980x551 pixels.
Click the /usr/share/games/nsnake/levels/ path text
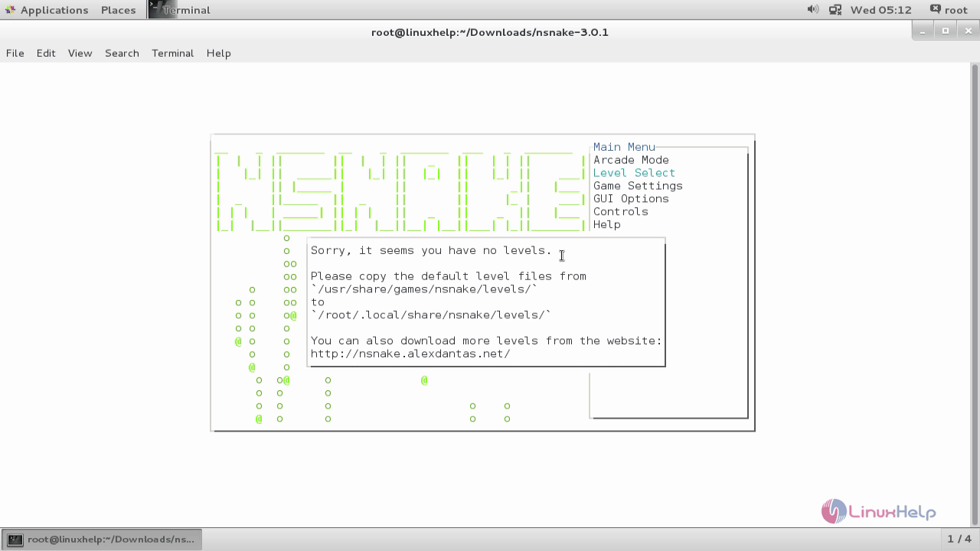[x=424, y=289]
